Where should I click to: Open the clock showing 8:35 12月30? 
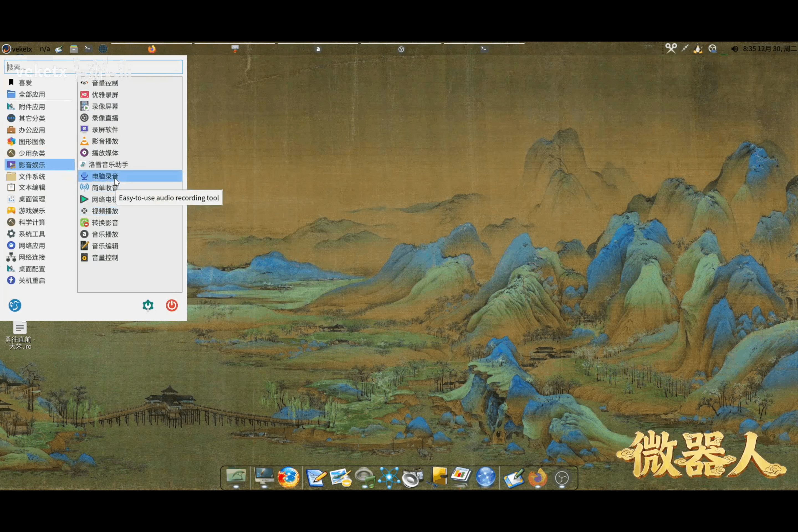click(x=770, y=49)
